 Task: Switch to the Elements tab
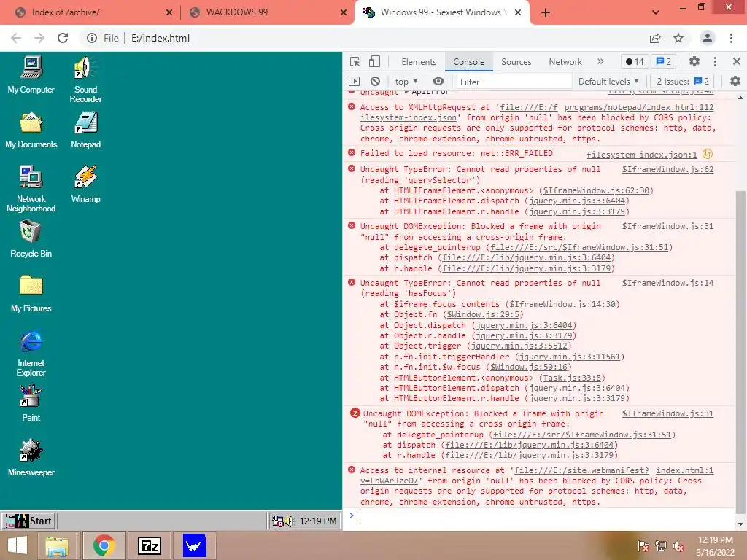coord(419,62)
